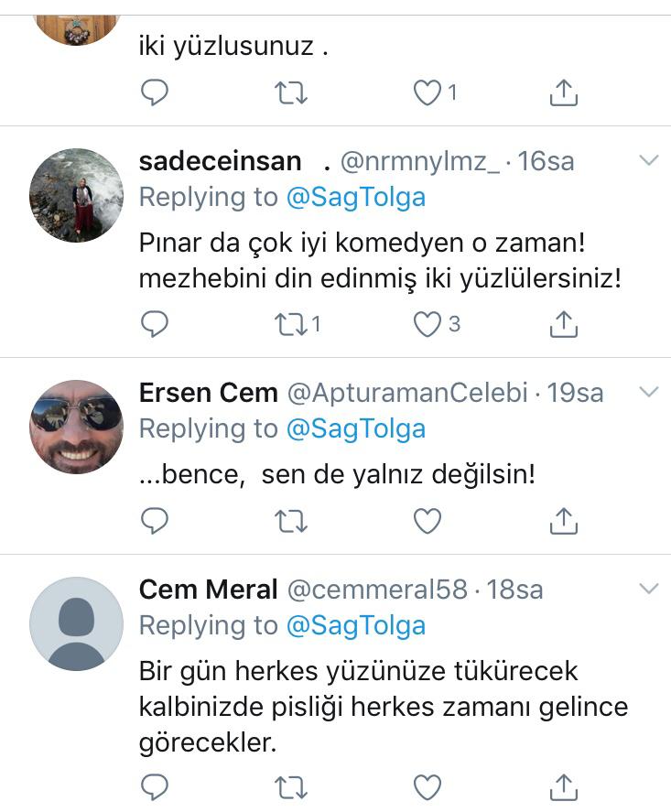Reply to sadeceinsan's tweet
Screen dimensions: 671x812
point(155,324)
